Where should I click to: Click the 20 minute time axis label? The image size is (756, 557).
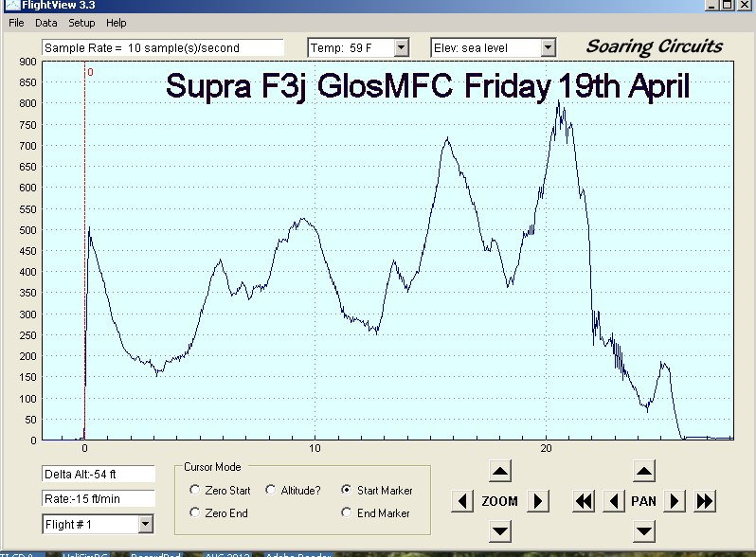tap(546, 448)
